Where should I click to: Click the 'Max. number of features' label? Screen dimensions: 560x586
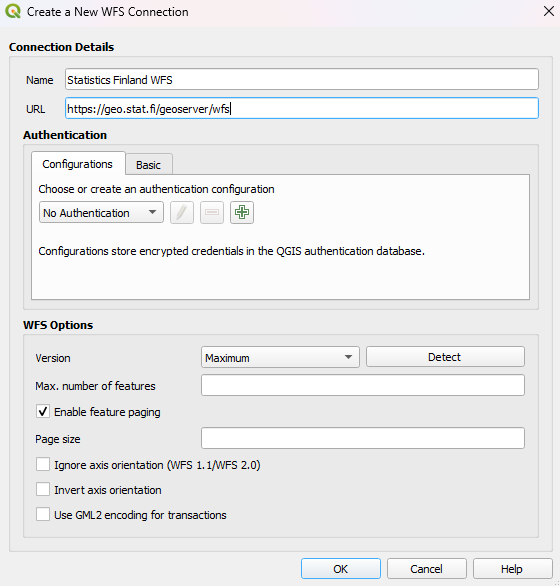pyautogui.click(x=95, y=386)
